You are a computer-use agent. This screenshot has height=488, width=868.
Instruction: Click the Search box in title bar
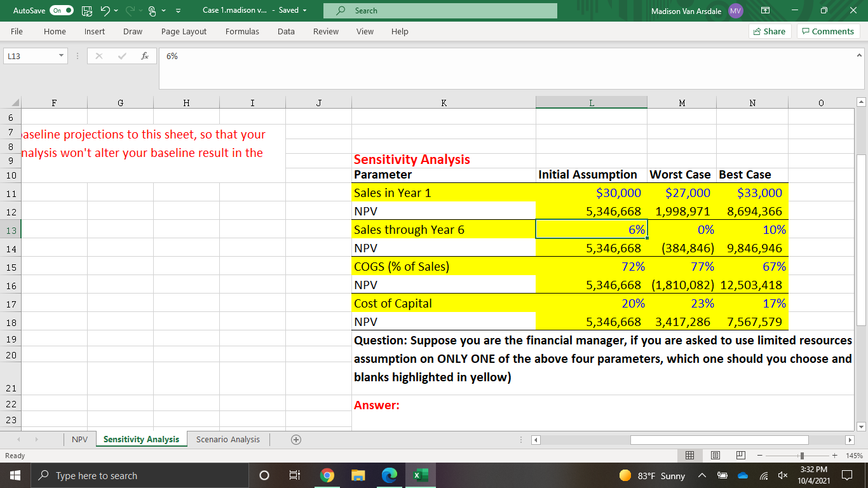click(440, 11)
